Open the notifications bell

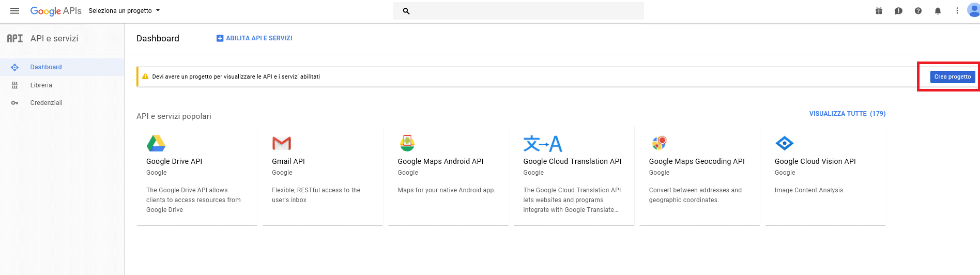coord(938,11)
